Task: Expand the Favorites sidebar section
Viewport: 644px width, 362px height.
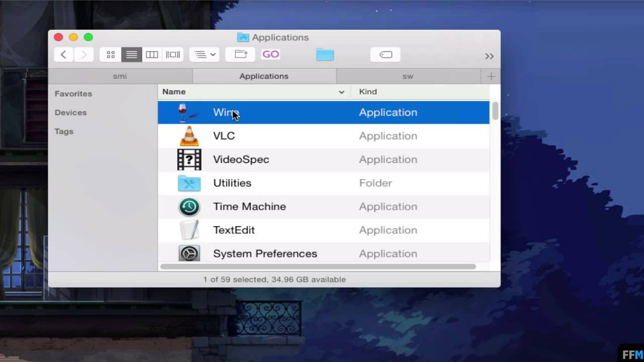Action: coord(73,94)
